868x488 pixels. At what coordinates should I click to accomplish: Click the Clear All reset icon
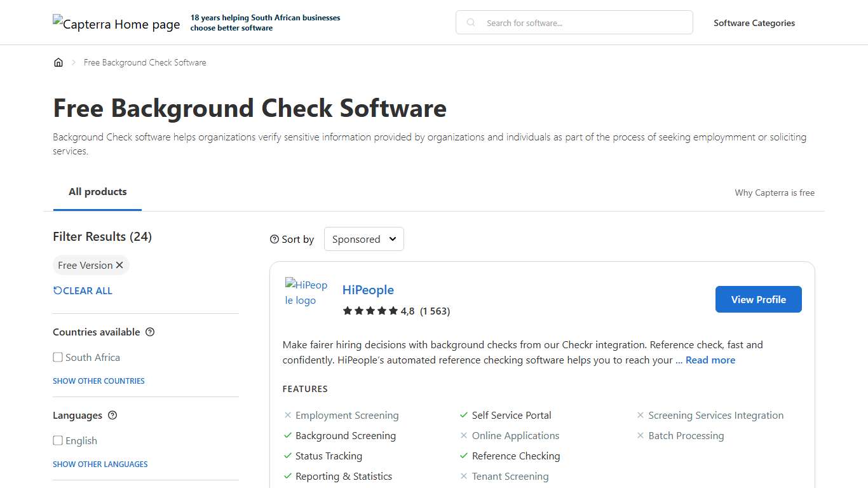pyautogui.click(x=57, y=290)
